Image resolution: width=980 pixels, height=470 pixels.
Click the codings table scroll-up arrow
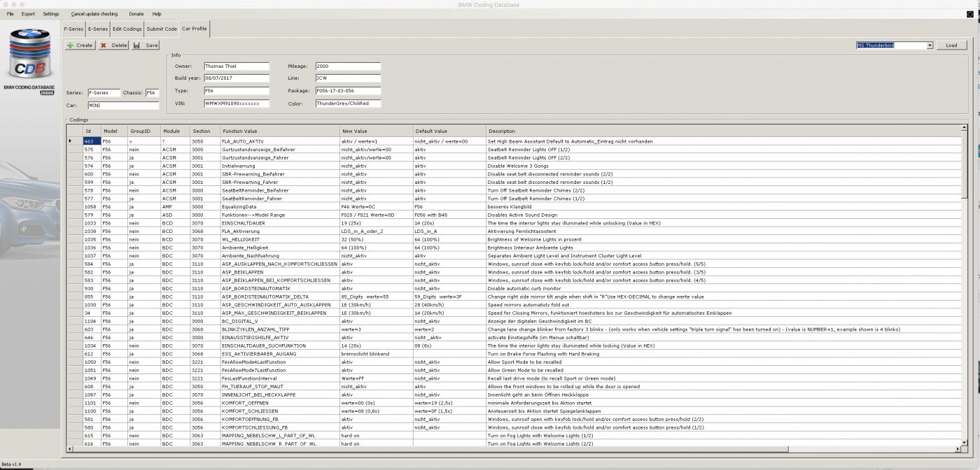point(965,130)
